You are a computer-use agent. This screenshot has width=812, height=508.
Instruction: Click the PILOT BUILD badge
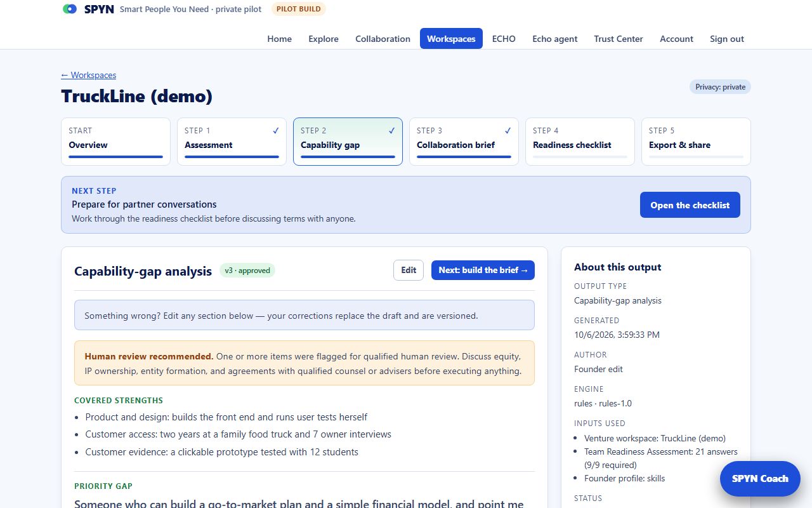tap(299, 9)
